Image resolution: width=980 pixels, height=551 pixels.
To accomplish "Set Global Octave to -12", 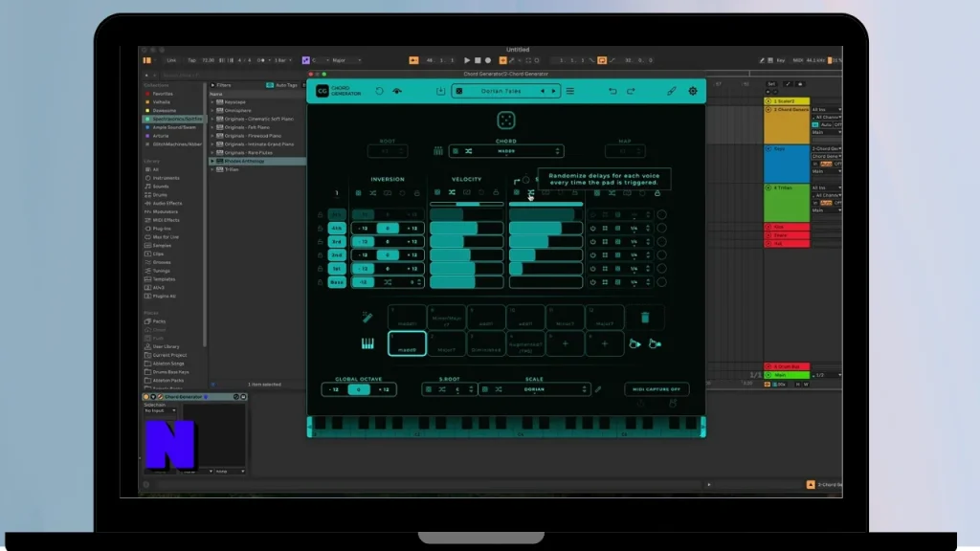I will point(334,389).
